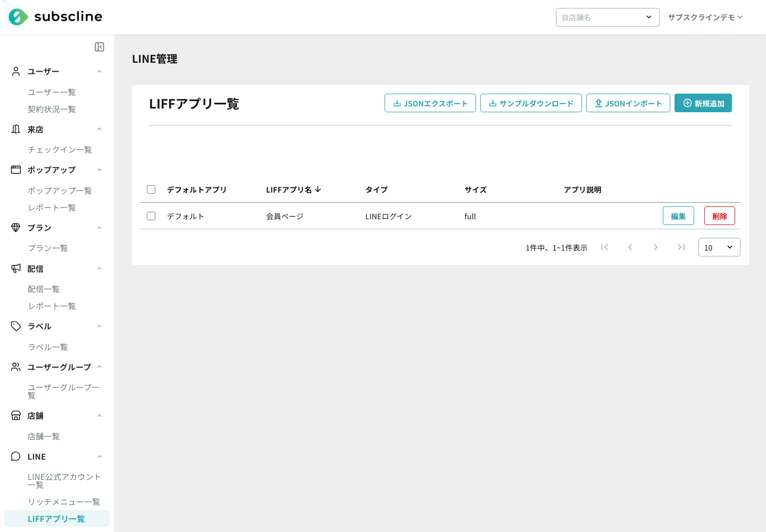Click the デフォルトアプリ column header

pyautogui.click(x=197, y=189)
